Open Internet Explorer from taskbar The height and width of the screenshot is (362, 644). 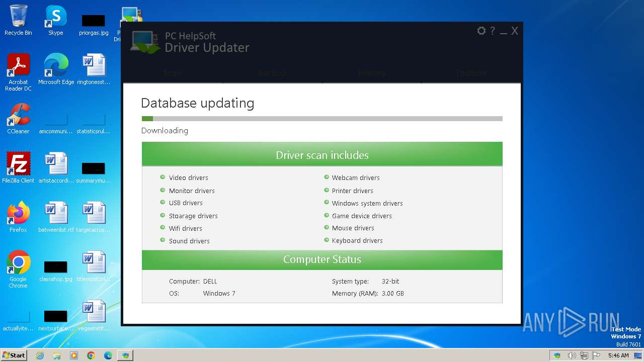click(x=40, y=355)
